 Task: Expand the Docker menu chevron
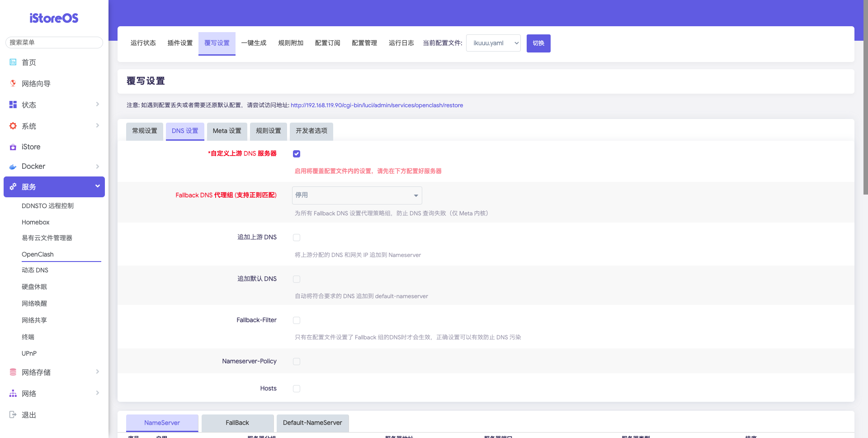coord(98,167)
